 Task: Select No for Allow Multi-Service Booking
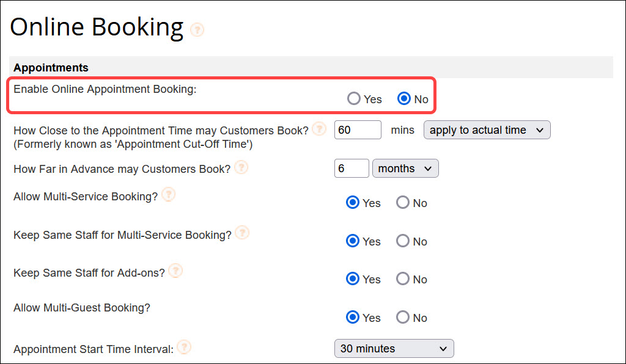pyautogui.click(x=402, y=203)
